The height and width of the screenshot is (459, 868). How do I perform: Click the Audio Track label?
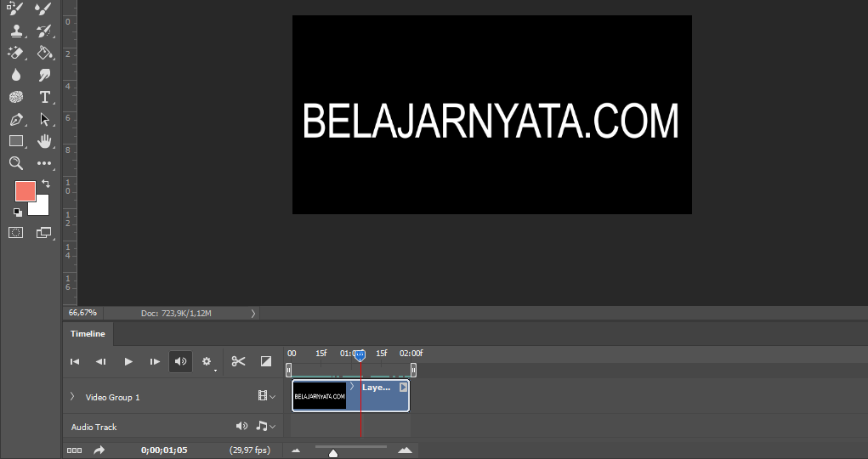(x=94, y=427)
